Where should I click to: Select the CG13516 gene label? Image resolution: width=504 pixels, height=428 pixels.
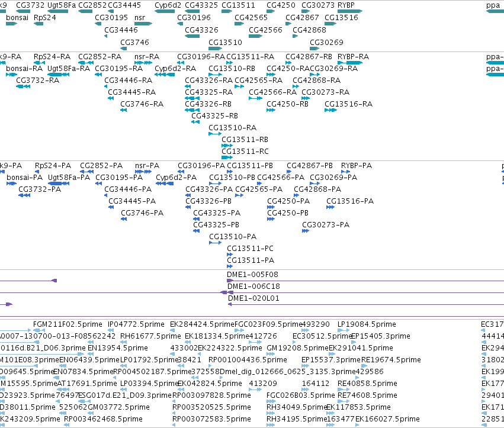(x=341, y=17)
